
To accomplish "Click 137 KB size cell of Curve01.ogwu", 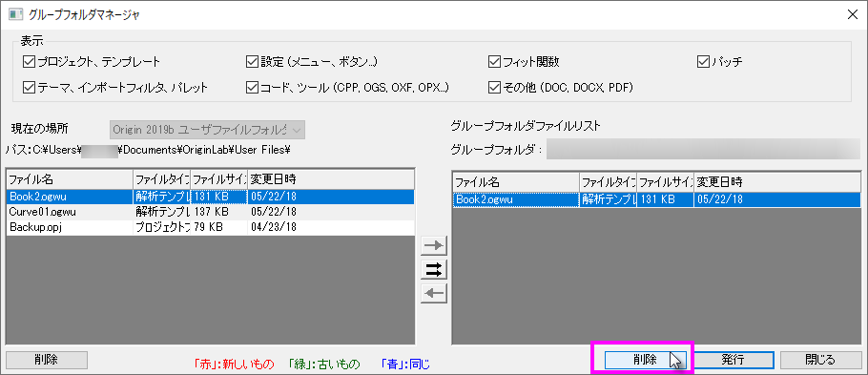I will click(218, 212).
